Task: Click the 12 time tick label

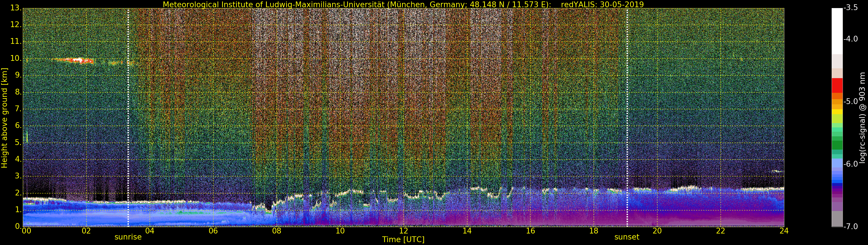Action: tap(403, 231)
